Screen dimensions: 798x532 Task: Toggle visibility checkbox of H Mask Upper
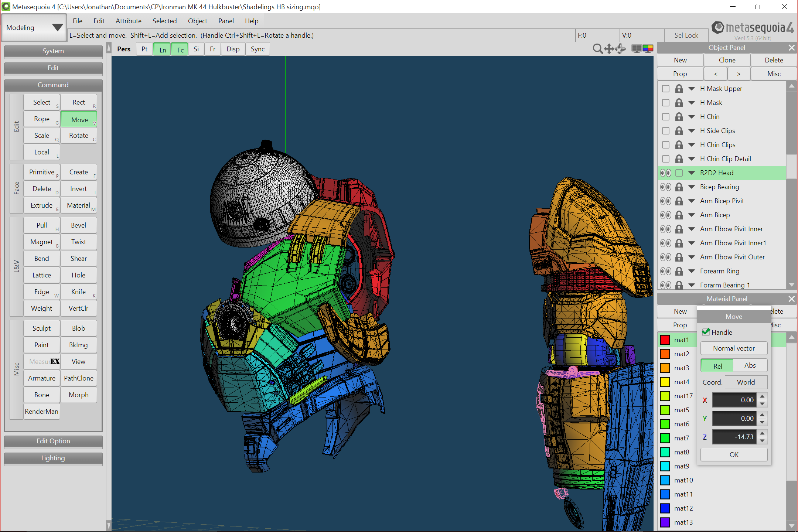666,89
